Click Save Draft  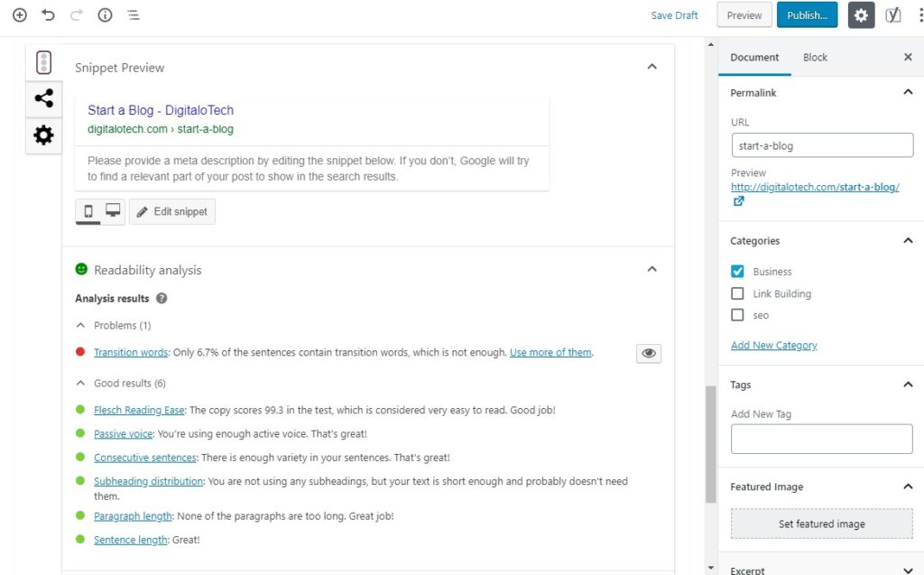(x=674, y=15)
